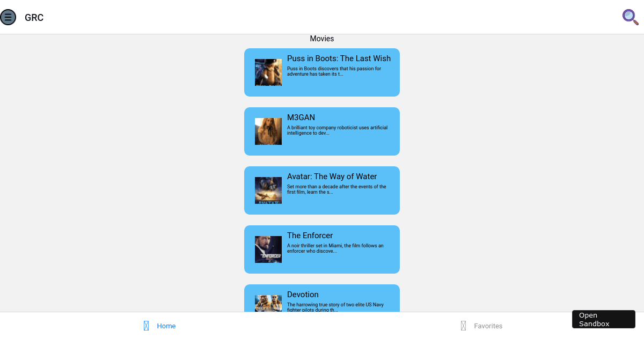
Task: Click the Home tab icon
Action: (x=146, y=326)
